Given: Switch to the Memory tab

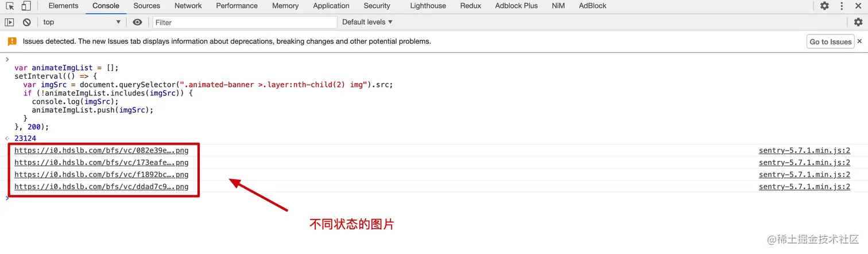Looking at the screenshot, I should click(285, 6).
